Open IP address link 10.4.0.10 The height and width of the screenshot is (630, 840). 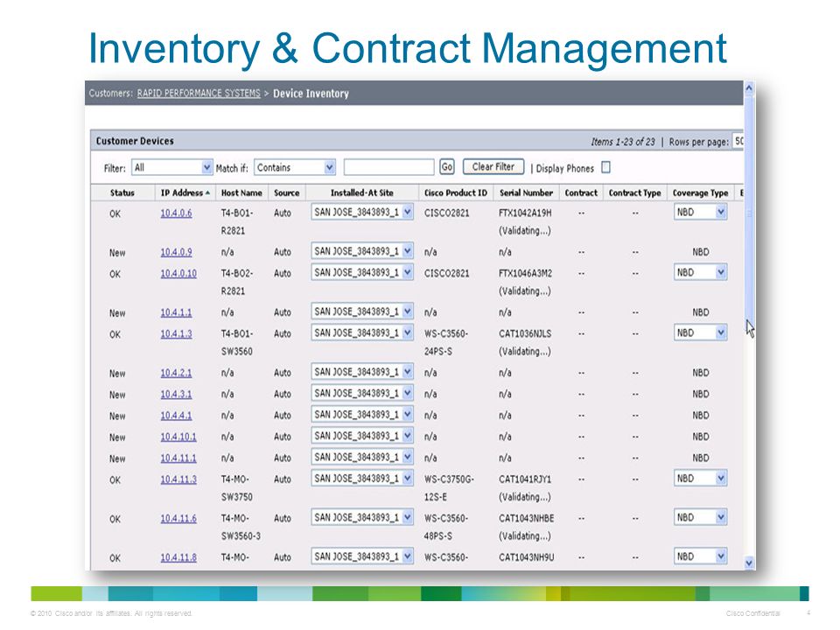click(178, 273)
